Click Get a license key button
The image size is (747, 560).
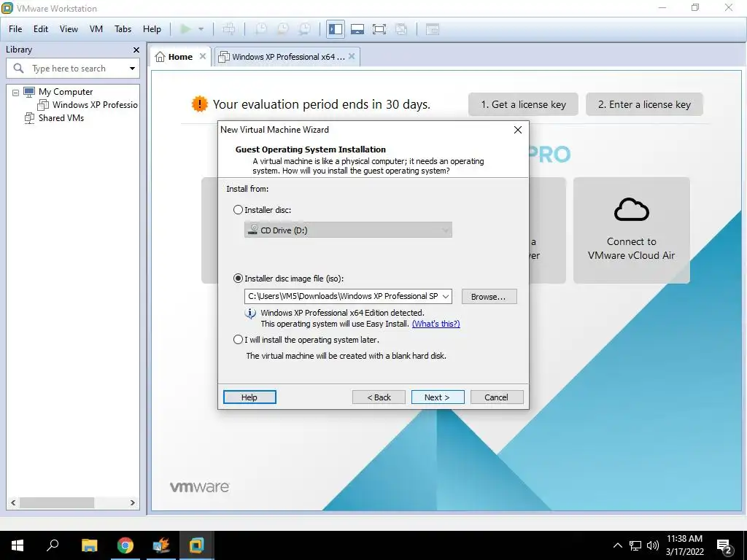[x=523, y=104]
